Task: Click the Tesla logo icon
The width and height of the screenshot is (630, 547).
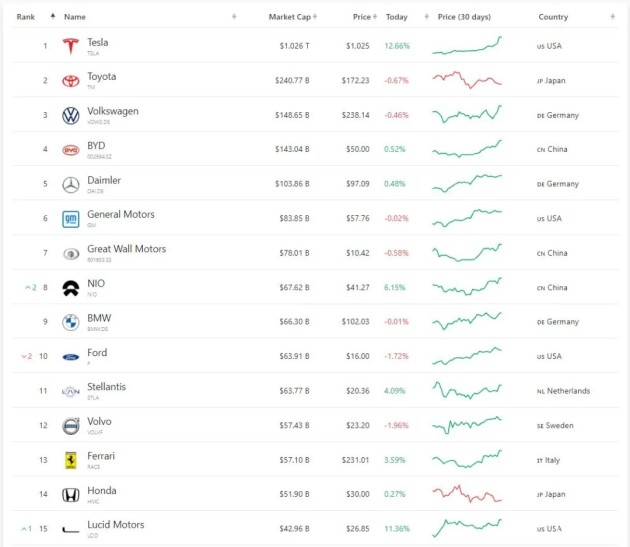Action: point(70,46)
